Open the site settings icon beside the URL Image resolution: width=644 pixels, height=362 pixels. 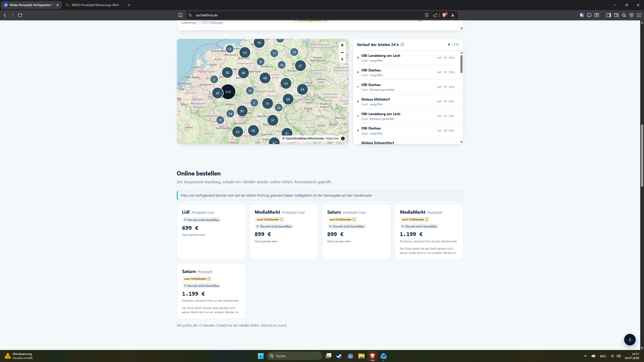coord(190,15)
